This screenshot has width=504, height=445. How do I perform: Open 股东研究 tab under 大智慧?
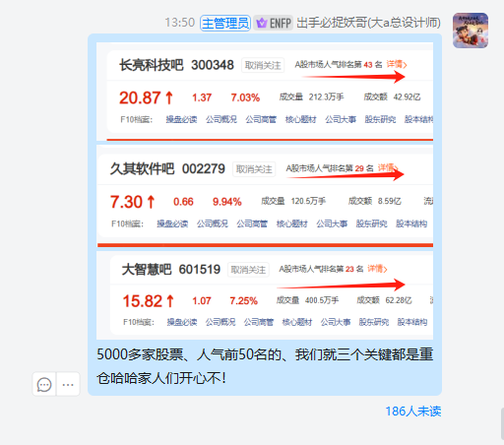pyautogui.click(x=374, y=322)
